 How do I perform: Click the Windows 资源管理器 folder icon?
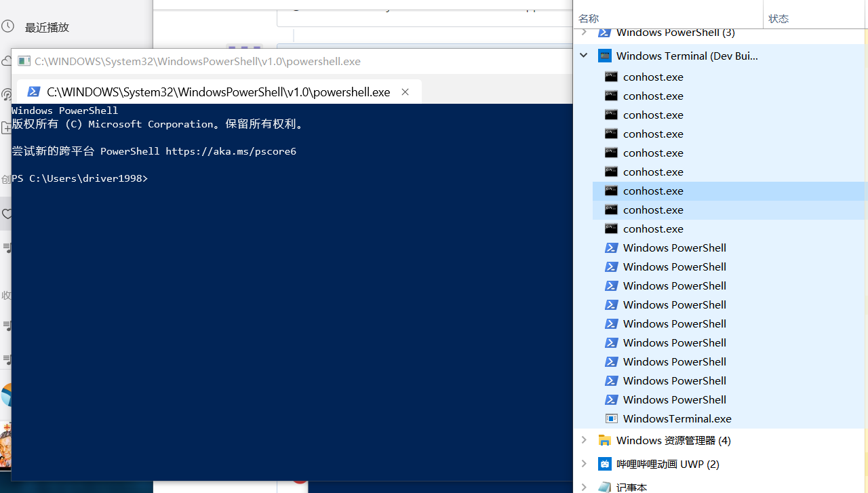[604, 440]
